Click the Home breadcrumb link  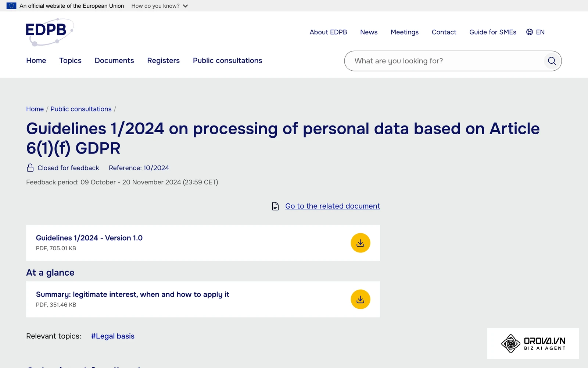pyautogui.click(x=35, y=109)
